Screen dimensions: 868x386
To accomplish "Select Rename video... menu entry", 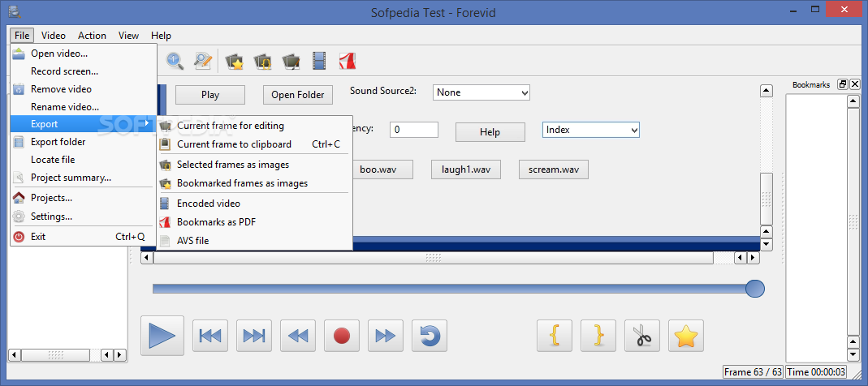I will point(83,107).
